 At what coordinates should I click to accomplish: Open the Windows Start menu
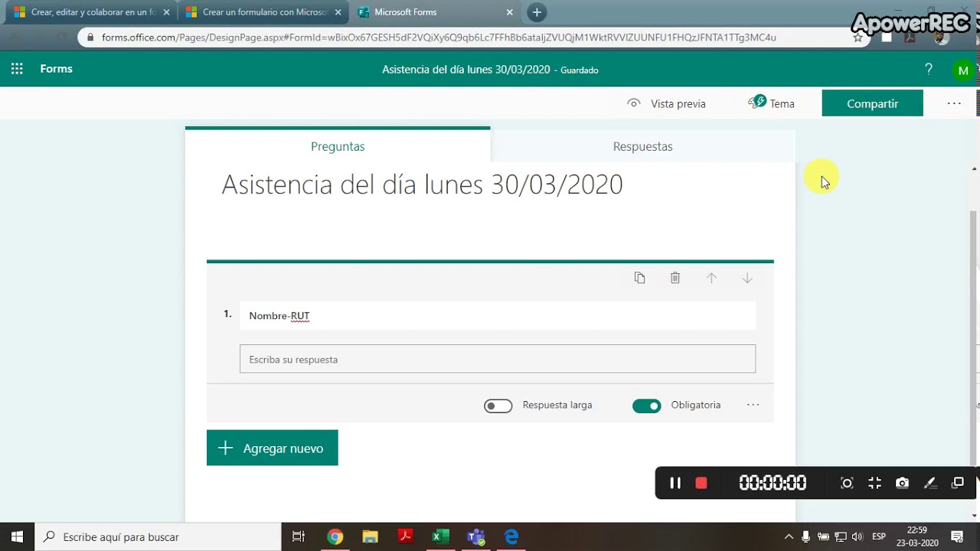17,536
